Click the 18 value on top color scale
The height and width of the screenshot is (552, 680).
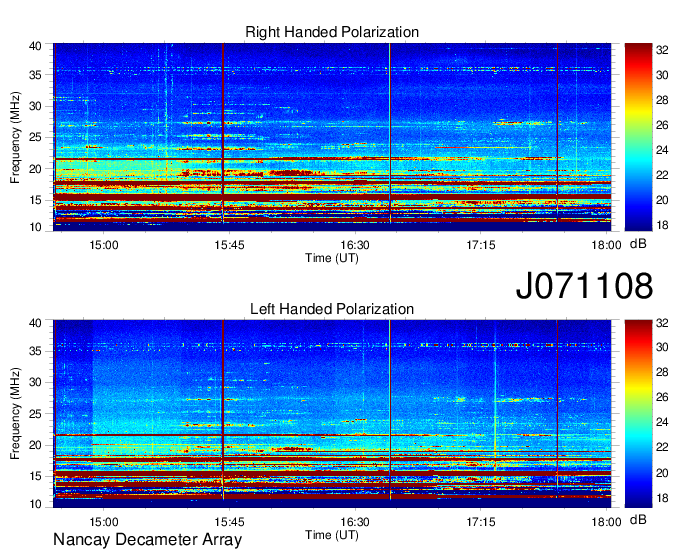pyautogui.click(x=662, y=225)
